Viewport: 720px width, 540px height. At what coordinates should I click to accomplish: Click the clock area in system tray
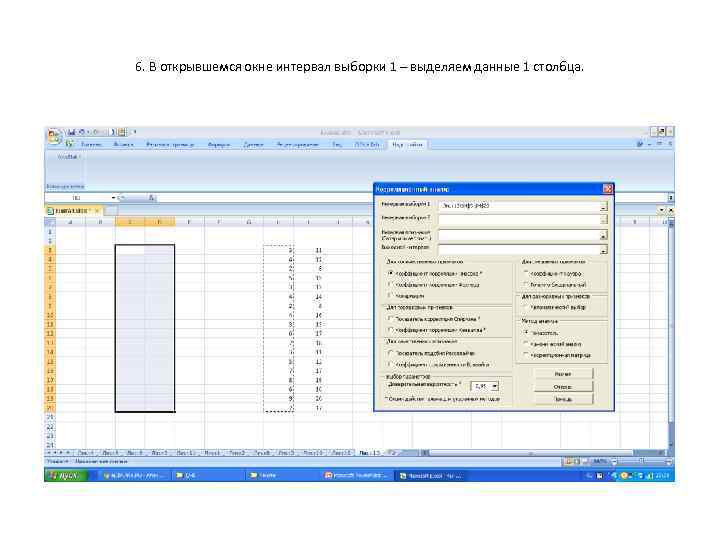pos(664,476)
